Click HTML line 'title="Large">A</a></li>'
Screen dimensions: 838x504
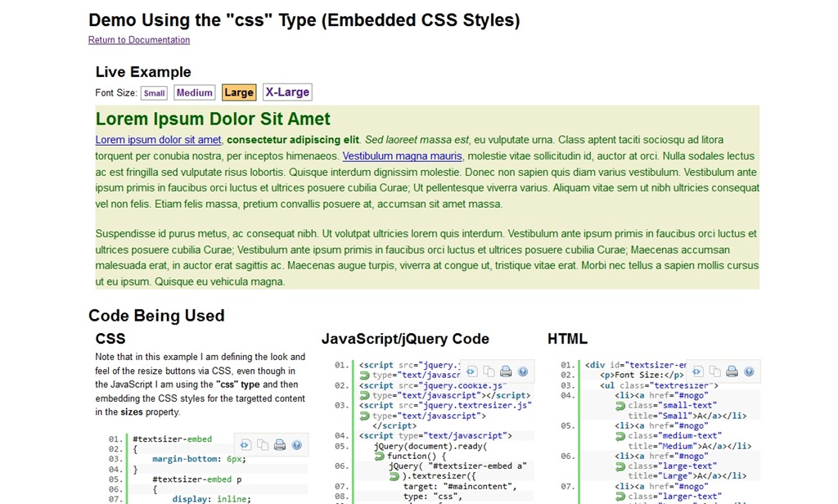[x=687, y=476]
